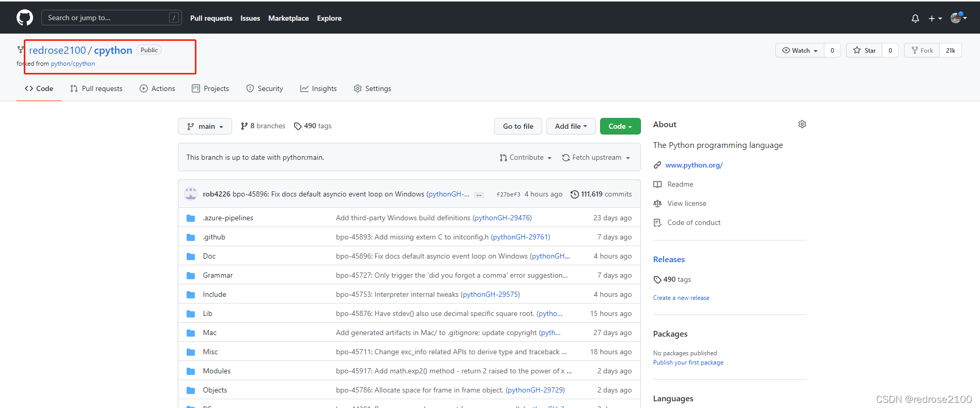980x408 pixels.
Task: Switch to the Security tab
Action: [265, 88]
